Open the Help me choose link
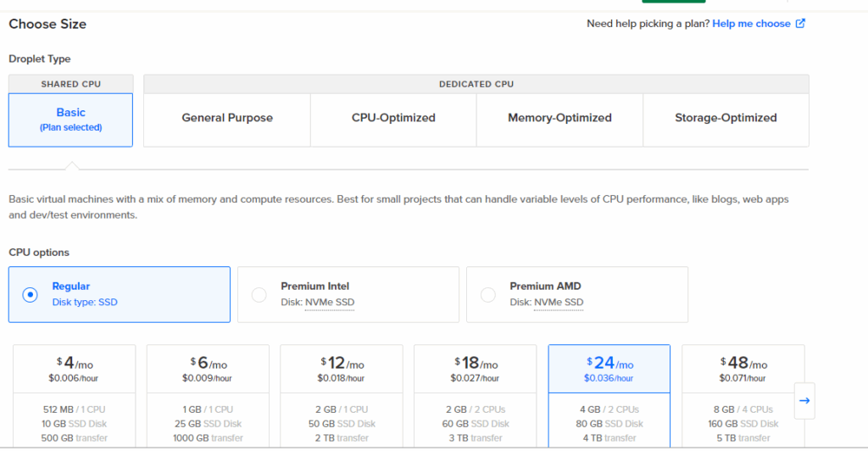This screenshot has height=451, width=868. coord(751,24)
